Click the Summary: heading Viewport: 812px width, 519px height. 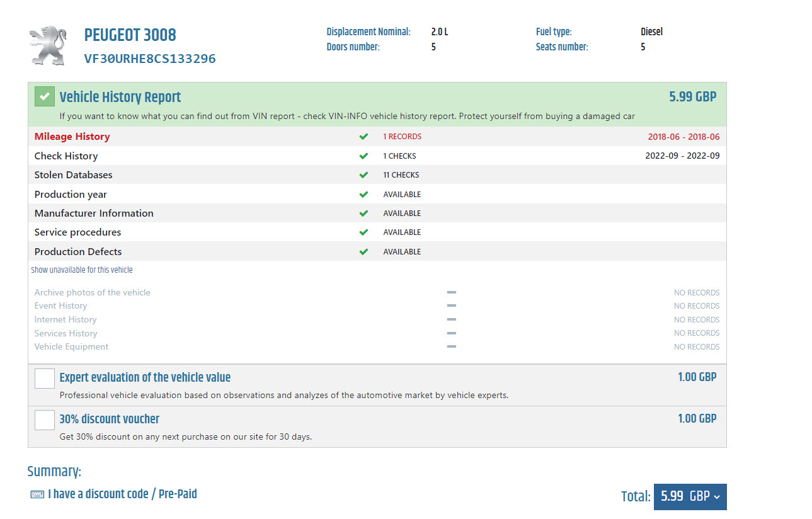click(x=54, y=472)
